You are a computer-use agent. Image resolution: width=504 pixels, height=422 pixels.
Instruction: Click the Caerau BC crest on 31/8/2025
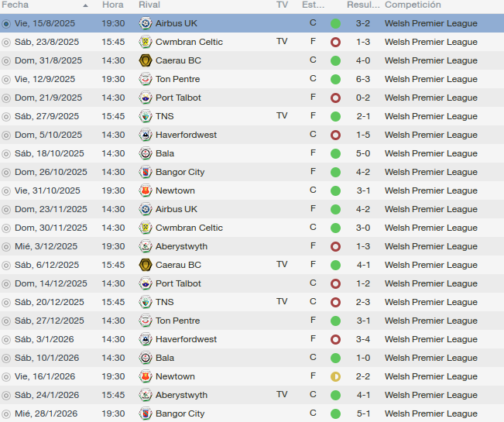(x=146, y=60)
